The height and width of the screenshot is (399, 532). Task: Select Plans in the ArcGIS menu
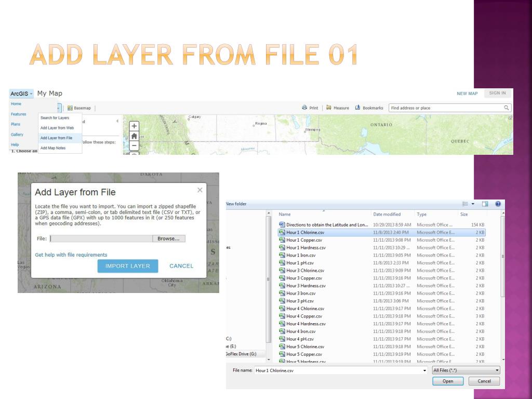tap(16, 124)
